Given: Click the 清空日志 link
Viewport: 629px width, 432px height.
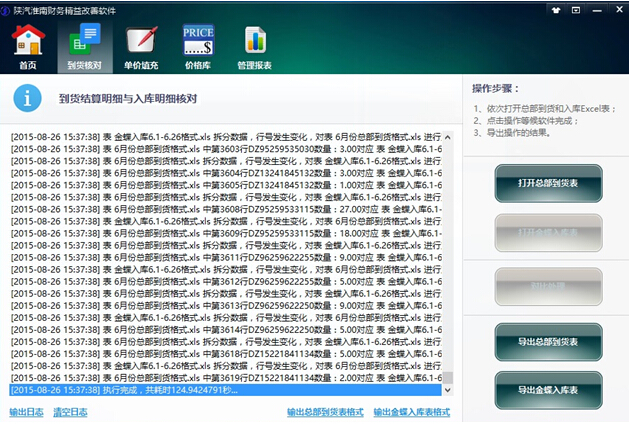Looking at the screenshot, I should 70,412.
